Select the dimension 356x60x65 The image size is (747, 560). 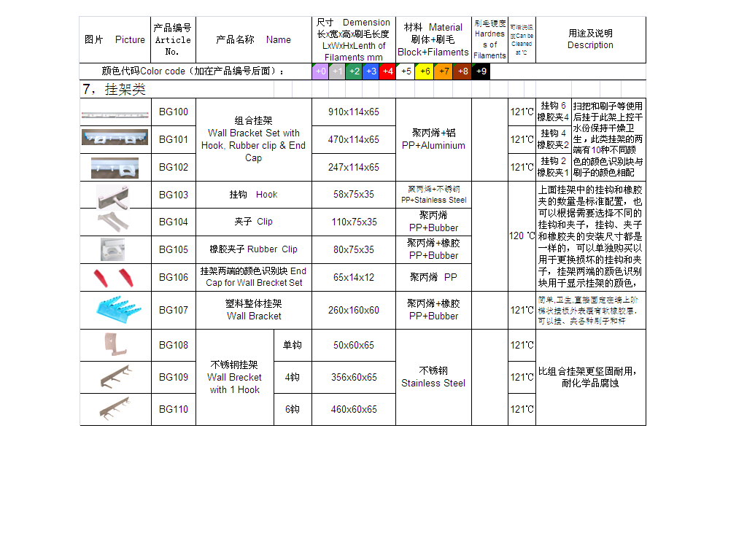(354, 377)
